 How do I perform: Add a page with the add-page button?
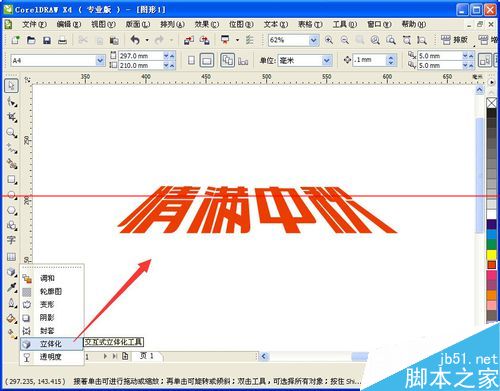coord(125,356)
